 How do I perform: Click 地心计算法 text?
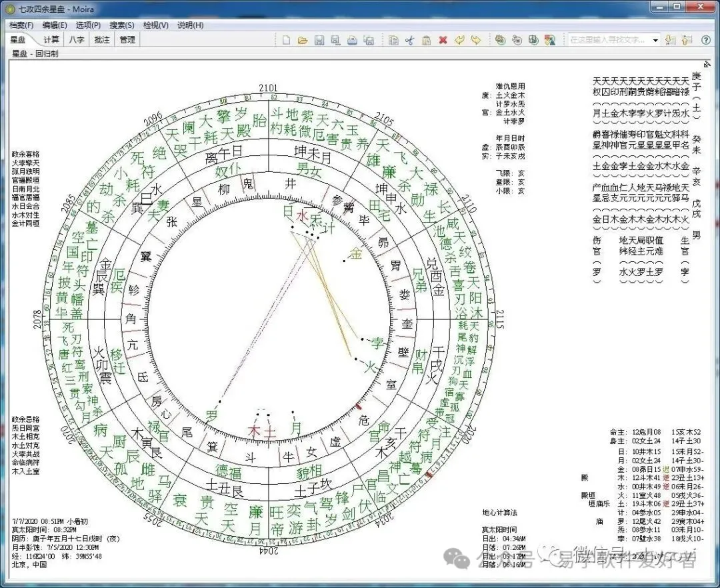coord(499,512)
